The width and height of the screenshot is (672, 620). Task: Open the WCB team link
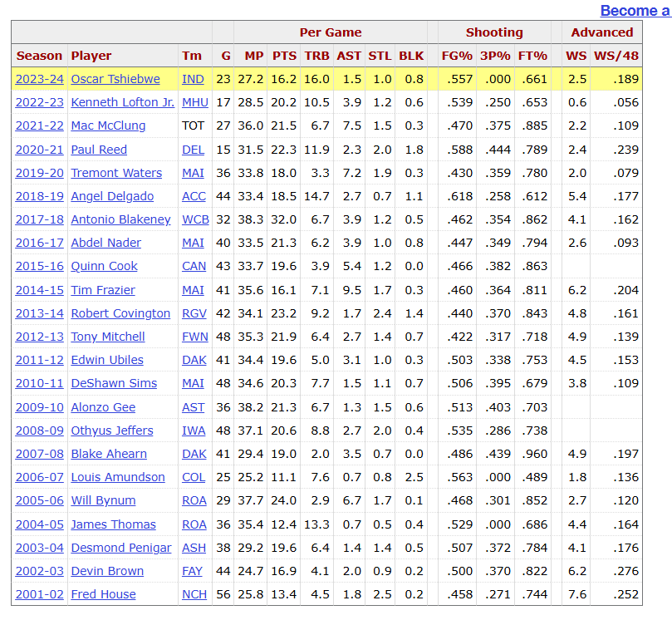click(x=194, y=219)
